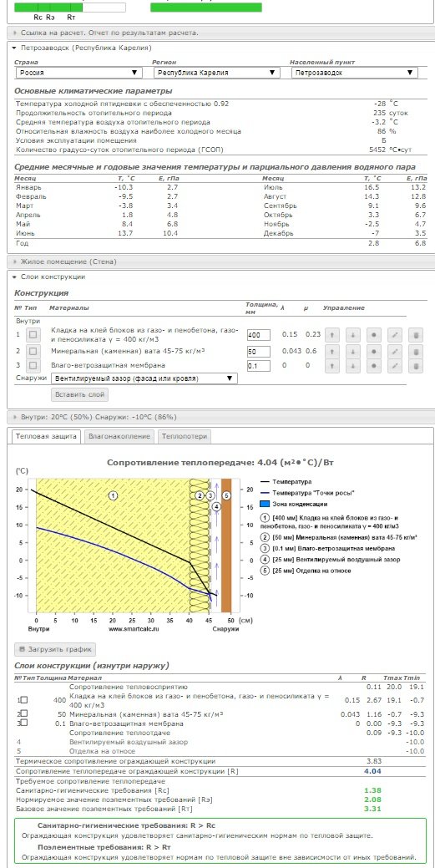Click the Вставить слой button
The image size is (435, 868).
pyautogui.click(x=79, y=394)
